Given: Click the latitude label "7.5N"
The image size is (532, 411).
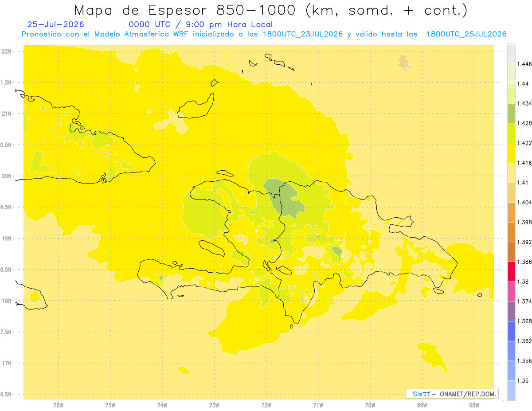Looking at the screenshot, I should pos(6,332).
